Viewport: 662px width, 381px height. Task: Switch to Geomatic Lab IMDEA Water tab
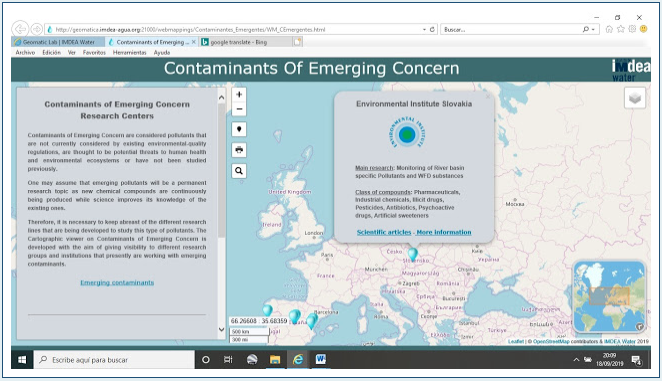click(x=58, y=42)
